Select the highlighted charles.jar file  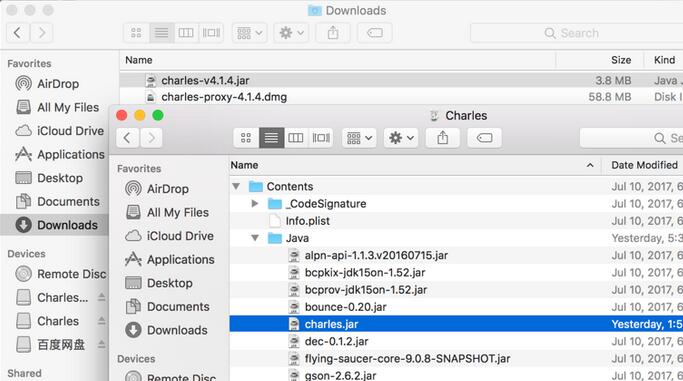(456, 324)
